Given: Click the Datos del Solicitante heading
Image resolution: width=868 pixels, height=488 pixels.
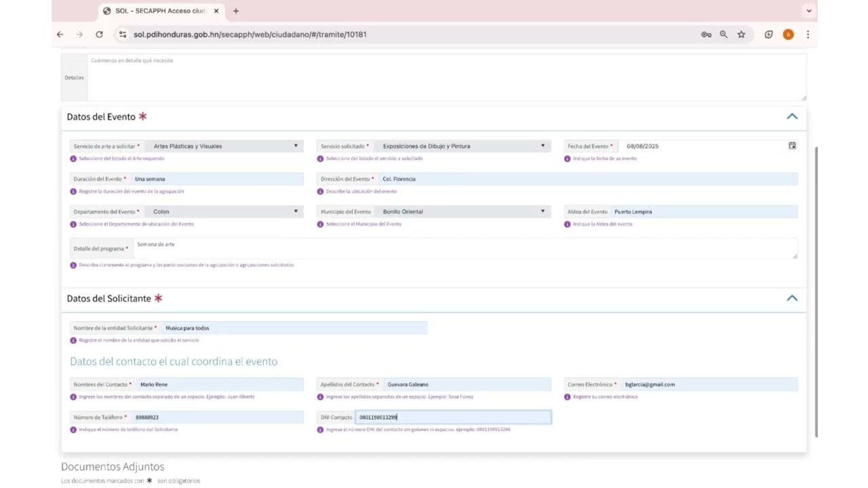Looking at the screenshot, I should (109, 298).
